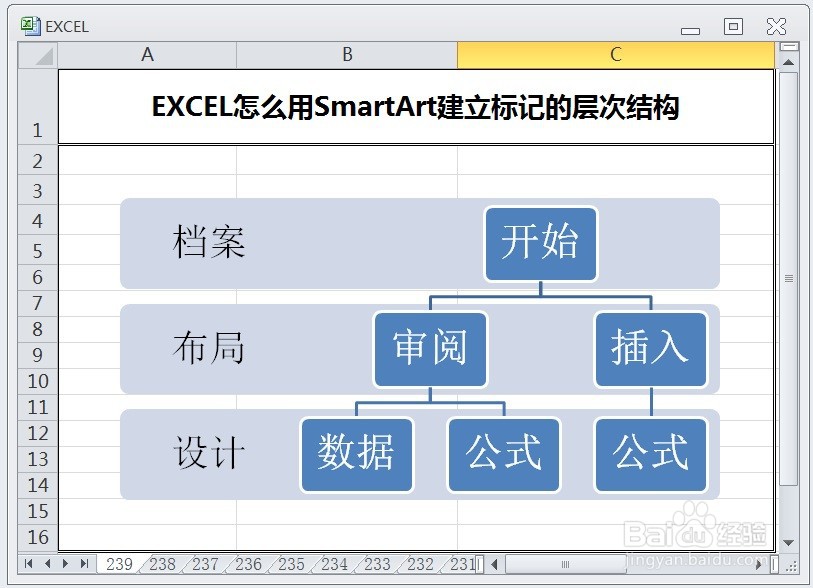Click the horizontal scrollbar left arrow
This screenshot has width=813, height=588.
click(494, 564)
